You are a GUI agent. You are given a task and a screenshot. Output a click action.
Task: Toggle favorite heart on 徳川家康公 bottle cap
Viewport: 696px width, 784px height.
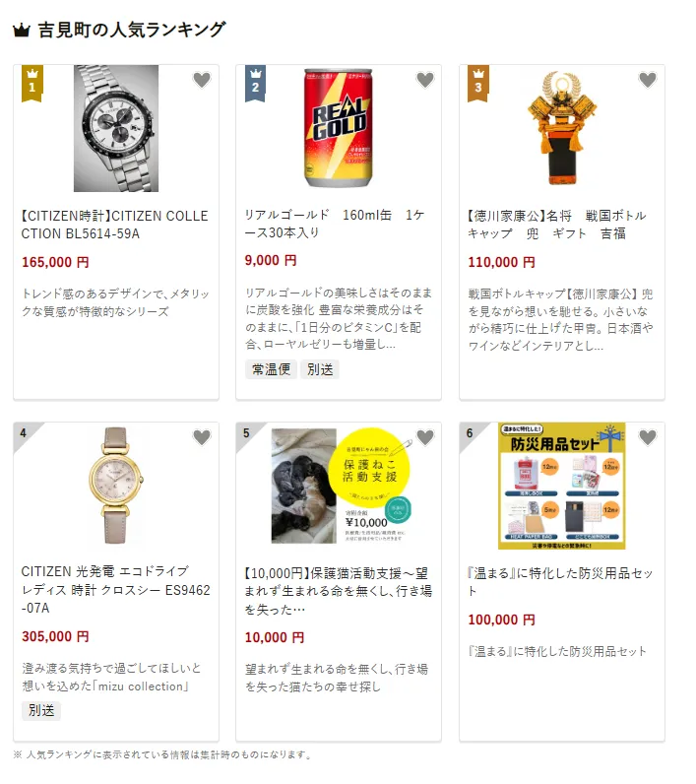pos(648,80)
